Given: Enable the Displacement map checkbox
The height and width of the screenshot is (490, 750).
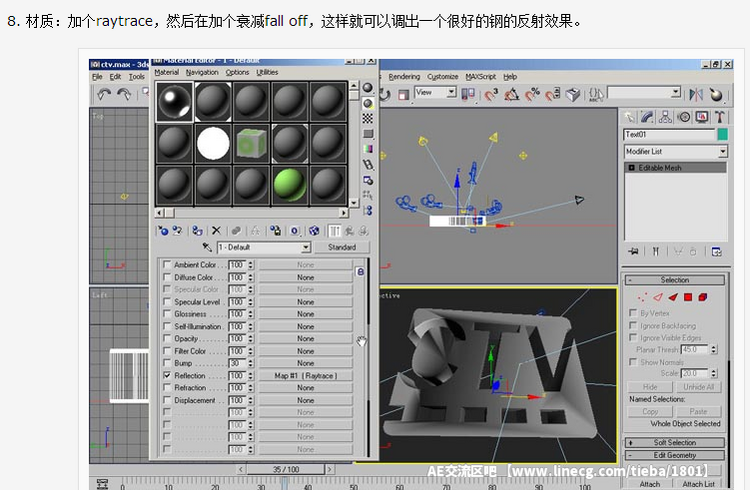Looking at the screenshot, I should [166, 400].
